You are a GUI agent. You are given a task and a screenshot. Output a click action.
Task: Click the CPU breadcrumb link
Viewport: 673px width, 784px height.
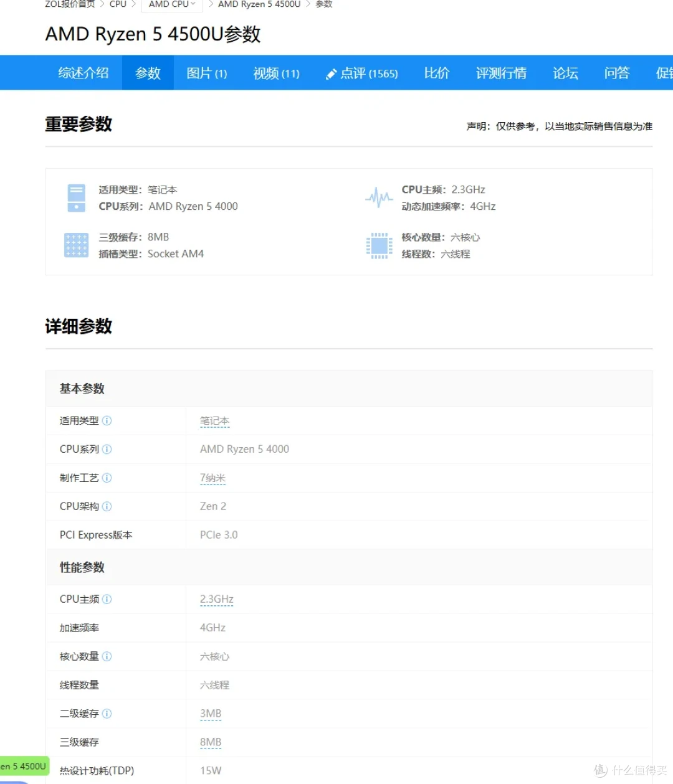[118, 4]
